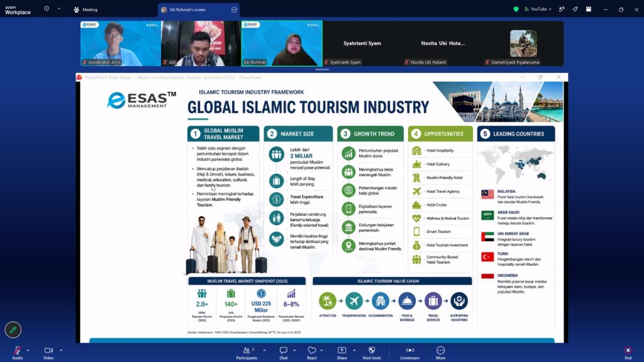The image size is (644, 362).
Task: Click the End meeting button
Action: tap(628, 353)
